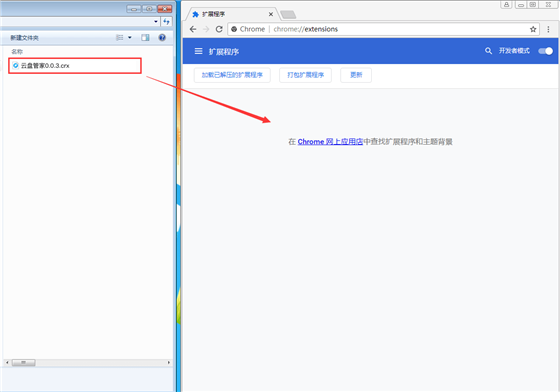Expand Explorer address bar dropdown

(x=156, y=22)
